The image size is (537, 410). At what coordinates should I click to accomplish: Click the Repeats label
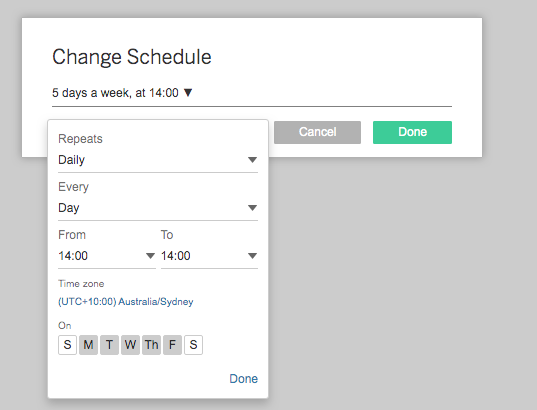(80, 139)
